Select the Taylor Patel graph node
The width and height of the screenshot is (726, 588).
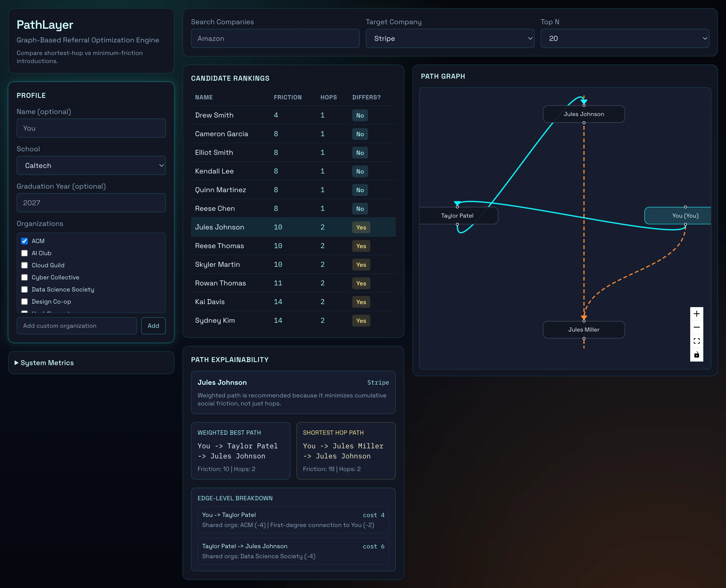[x=458, y=216]
